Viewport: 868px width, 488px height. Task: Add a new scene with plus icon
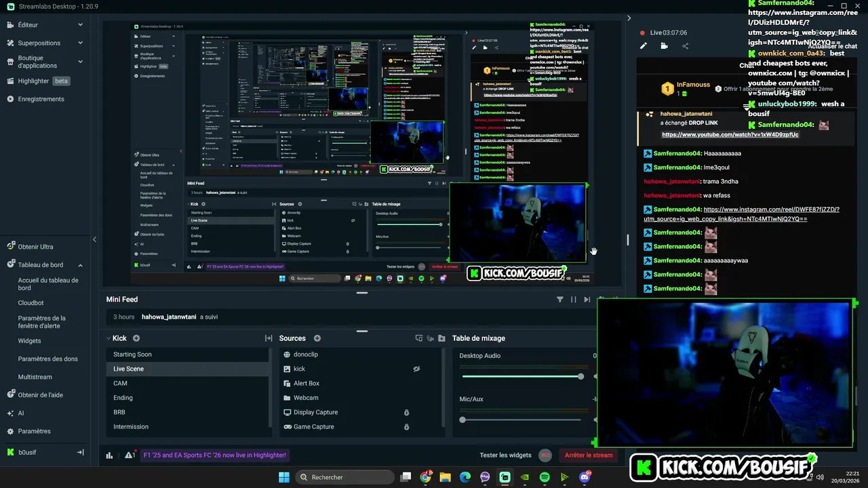click(136, 338)
